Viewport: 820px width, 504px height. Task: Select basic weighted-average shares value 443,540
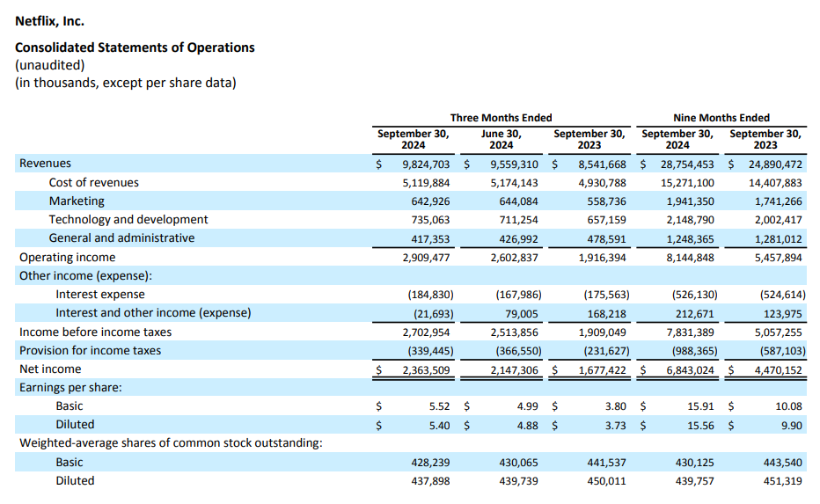point(783,463)
